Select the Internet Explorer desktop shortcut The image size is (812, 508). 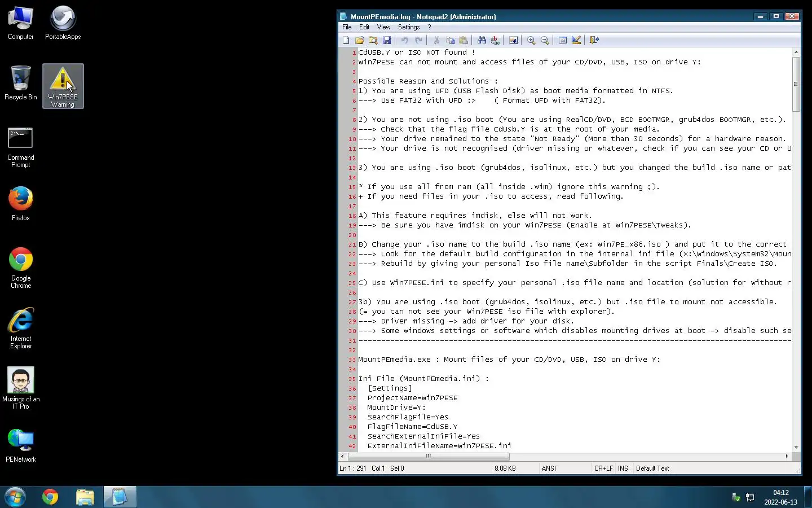(21, 329)
